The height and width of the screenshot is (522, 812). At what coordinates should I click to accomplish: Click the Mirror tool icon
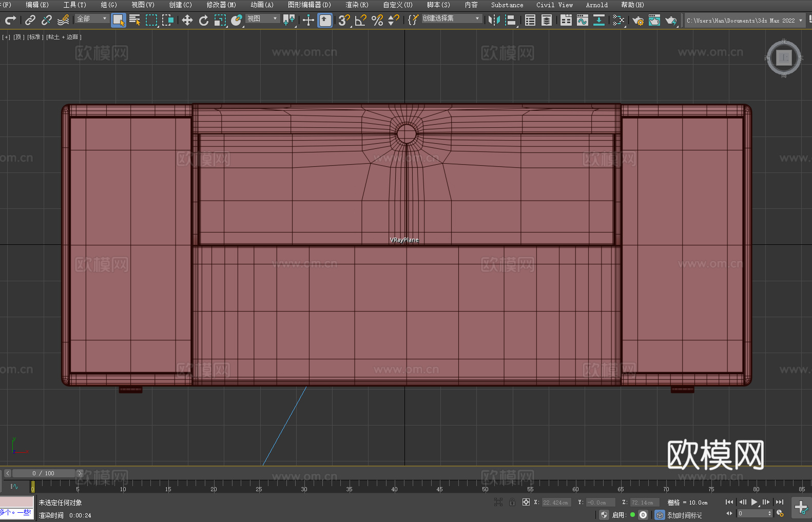click(x=494, y=20)
